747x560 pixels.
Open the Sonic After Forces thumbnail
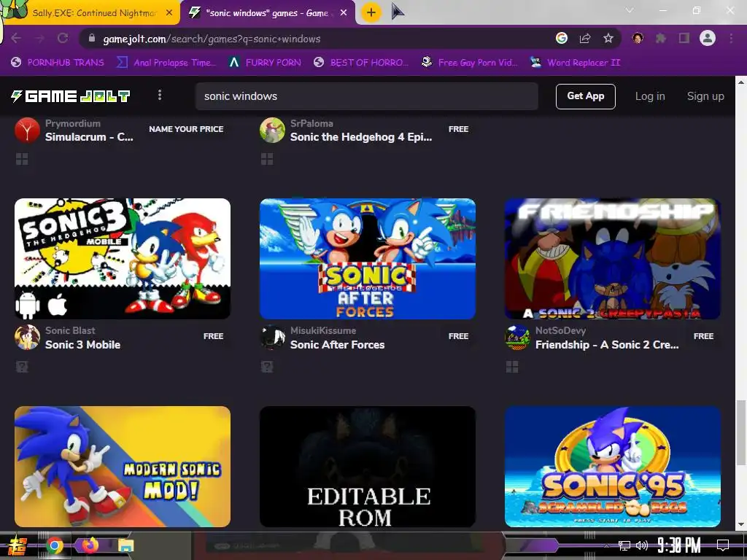click(368, 259)
